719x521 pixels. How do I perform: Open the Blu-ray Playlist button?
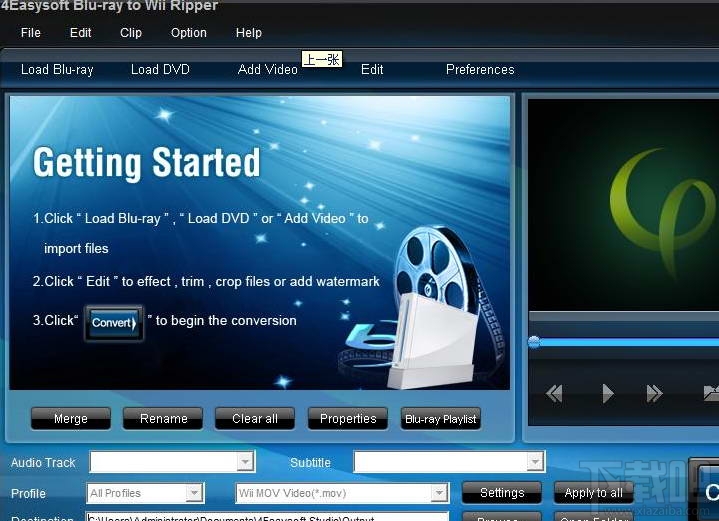441,419
